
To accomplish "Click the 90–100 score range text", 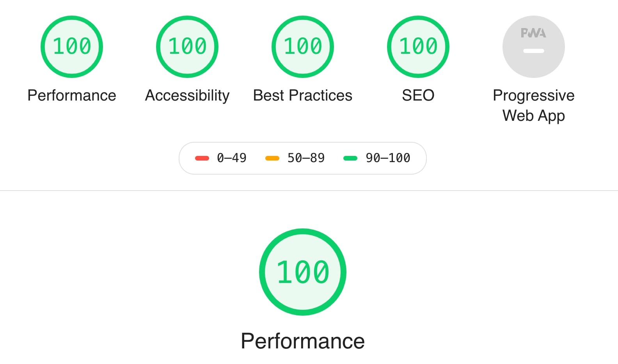I will tap(388, 158).
